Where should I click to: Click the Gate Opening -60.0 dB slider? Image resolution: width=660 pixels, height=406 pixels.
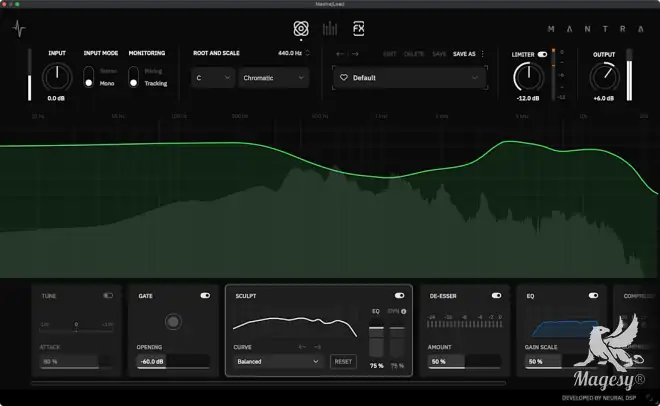(173, 362)
